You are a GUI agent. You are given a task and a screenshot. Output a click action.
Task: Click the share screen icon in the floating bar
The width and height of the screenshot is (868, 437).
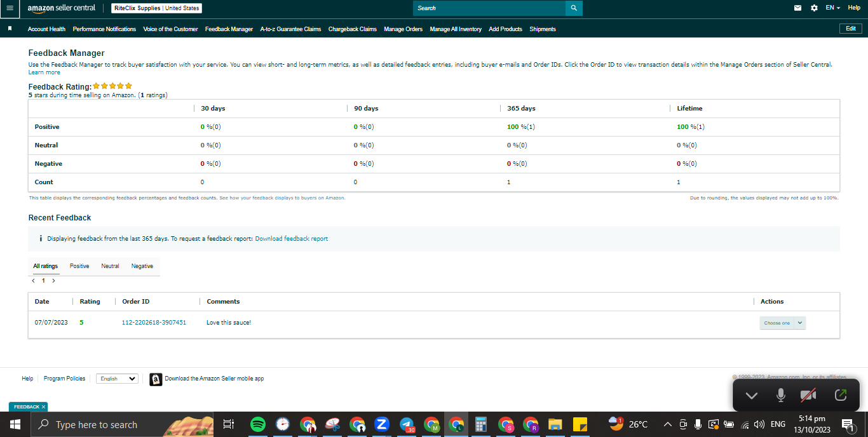(840, 395)
